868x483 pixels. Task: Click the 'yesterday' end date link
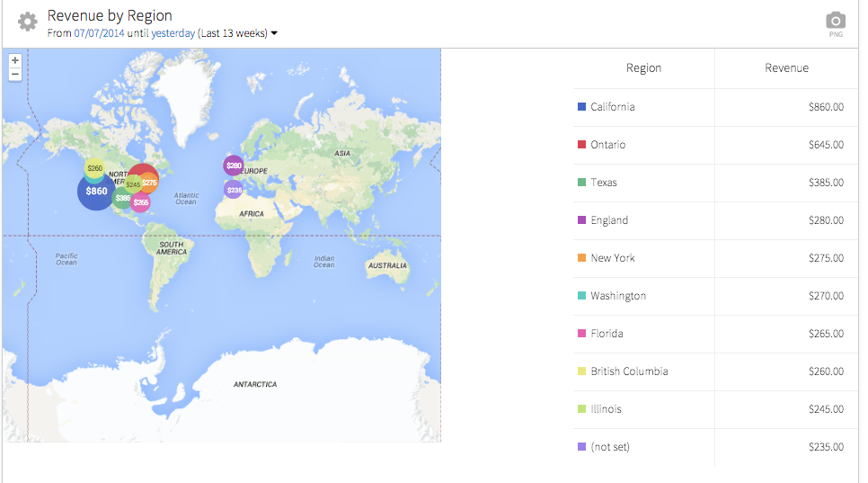pos(173,33)
